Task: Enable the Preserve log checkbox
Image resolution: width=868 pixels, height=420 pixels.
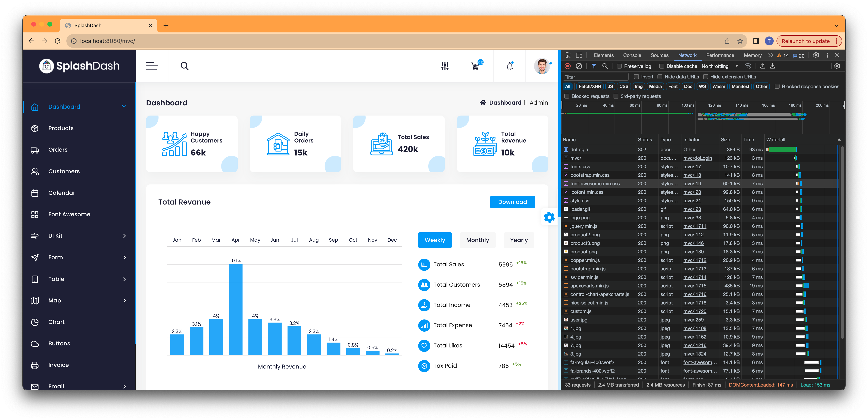Action: pyautogui.click(x=619, y=66)
